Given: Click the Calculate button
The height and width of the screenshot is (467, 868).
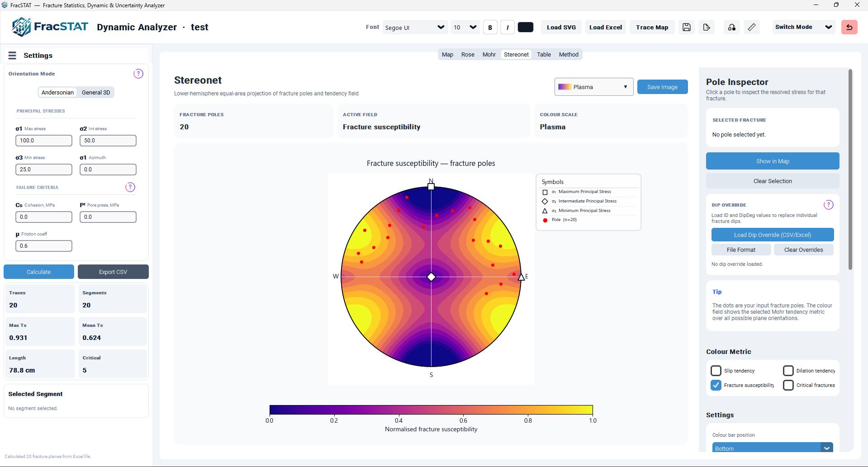Looking at the screenshot, I should [39, 272].
